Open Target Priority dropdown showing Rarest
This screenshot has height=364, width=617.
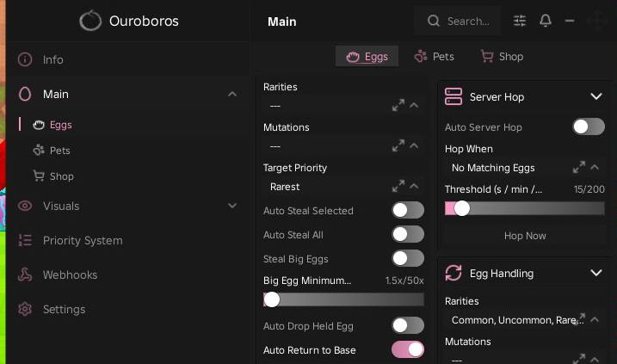(x=343, y=187)
